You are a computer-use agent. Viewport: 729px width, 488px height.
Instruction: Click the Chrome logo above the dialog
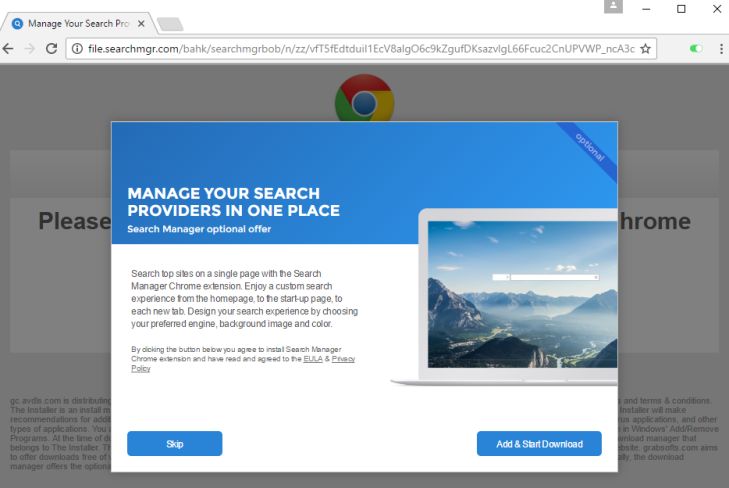tap(364, 99)
